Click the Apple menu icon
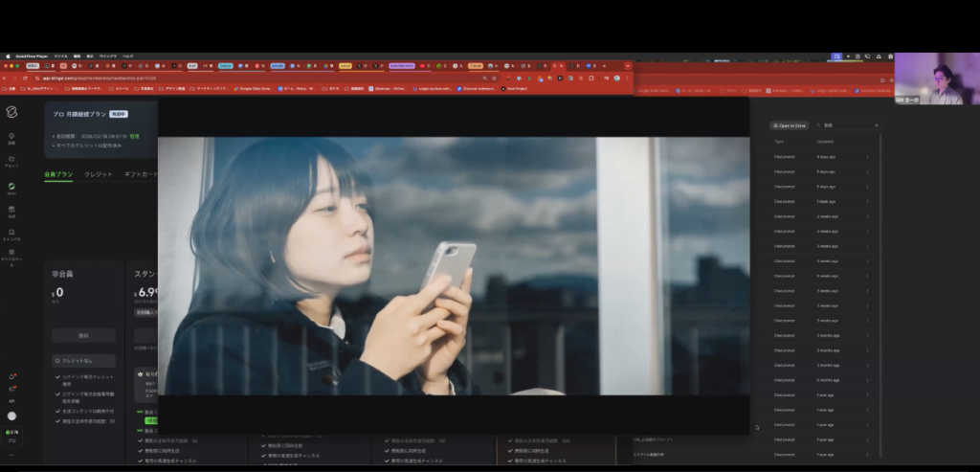Screen dimensions: 980x472 pyautogui.click(x=8, y=56)
